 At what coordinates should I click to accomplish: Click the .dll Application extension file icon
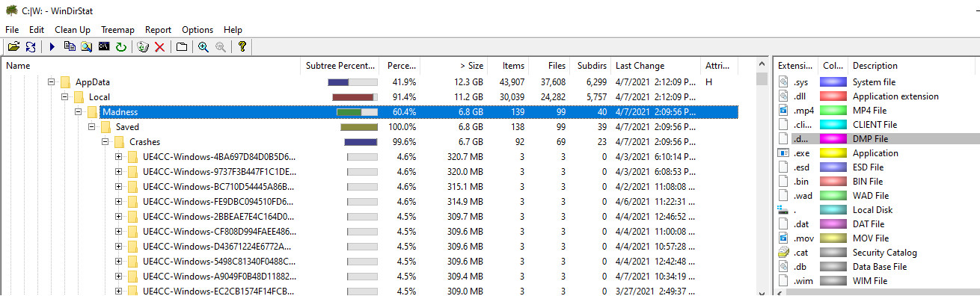click(783, 96)
